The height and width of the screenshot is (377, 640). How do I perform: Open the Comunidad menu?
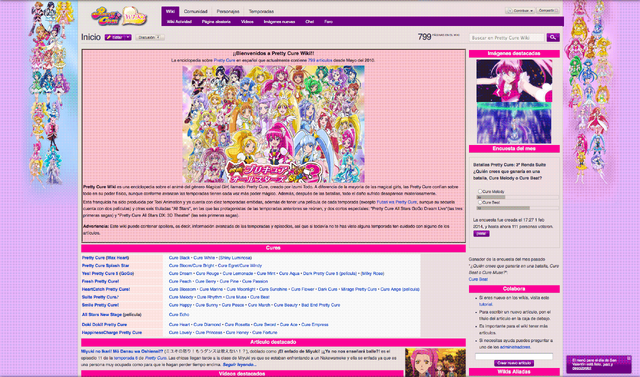[196, 11]
